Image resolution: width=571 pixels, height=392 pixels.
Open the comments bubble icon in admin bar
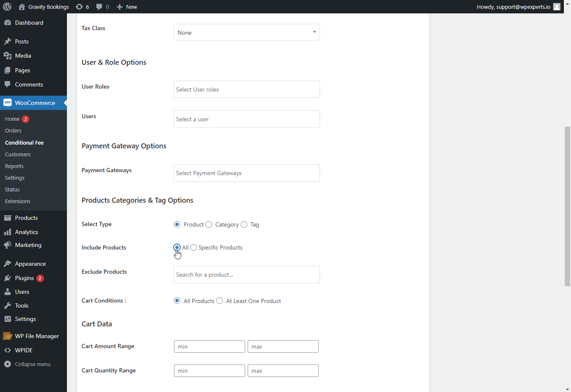pyautogui.click(x=99, y=7)
